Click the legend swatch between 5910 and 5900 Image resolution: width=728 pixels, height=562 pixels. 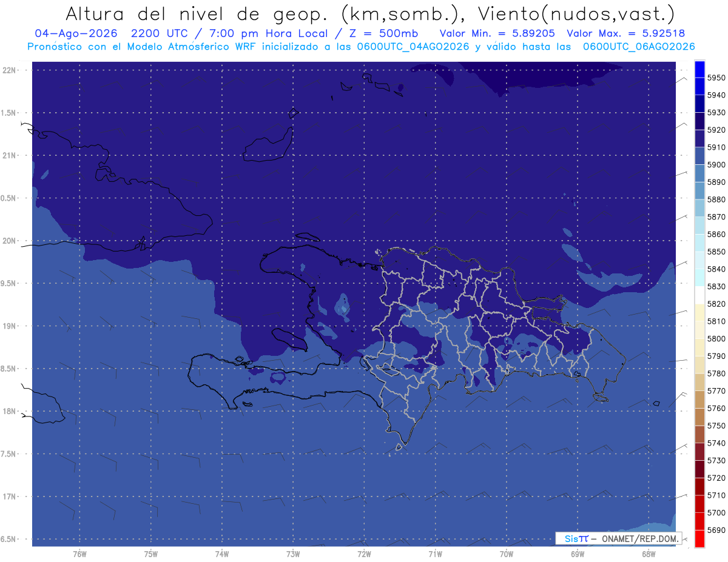(x=699, y=156)
